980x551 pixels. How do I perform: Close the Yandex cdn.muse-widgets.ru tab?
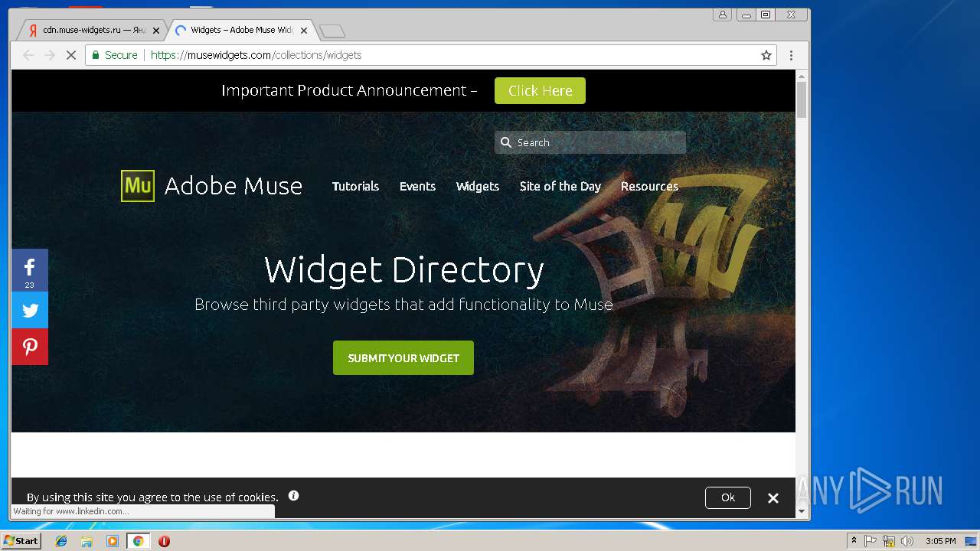click(x=156, y=31)
